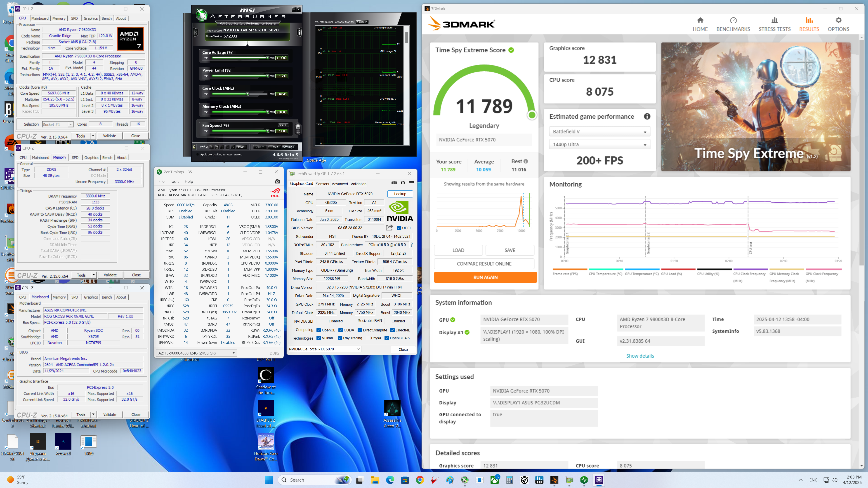Show hidden system tray icons

[801, 480]
